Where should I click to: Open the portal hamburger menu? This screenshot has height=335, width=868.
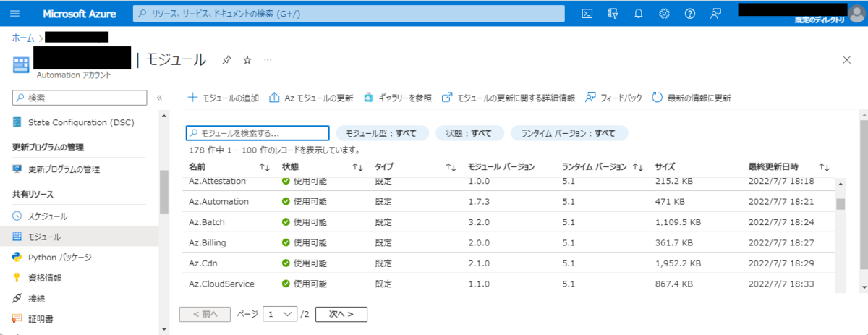pyautogui.click(x=15, y=14)
